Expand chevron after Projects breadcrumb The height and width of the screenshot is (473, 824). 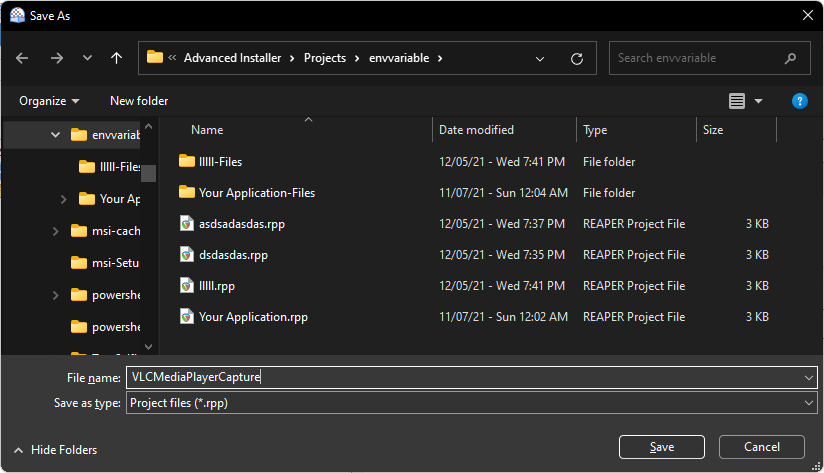357,58
